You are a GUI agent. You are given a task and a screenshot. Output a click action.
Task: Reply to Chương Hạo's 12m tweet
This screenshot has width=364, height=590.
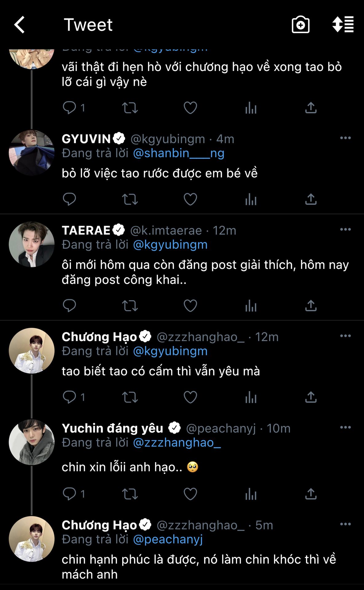[69, 397]
